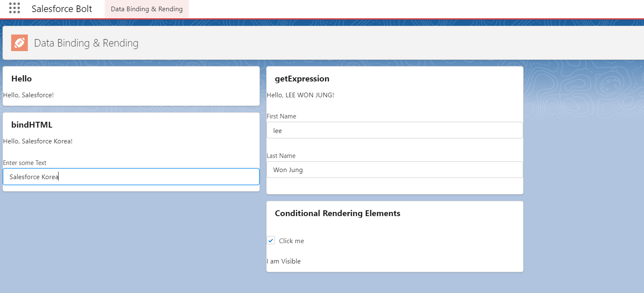Click the page header title Data Binding & Rending

[86, 43]
